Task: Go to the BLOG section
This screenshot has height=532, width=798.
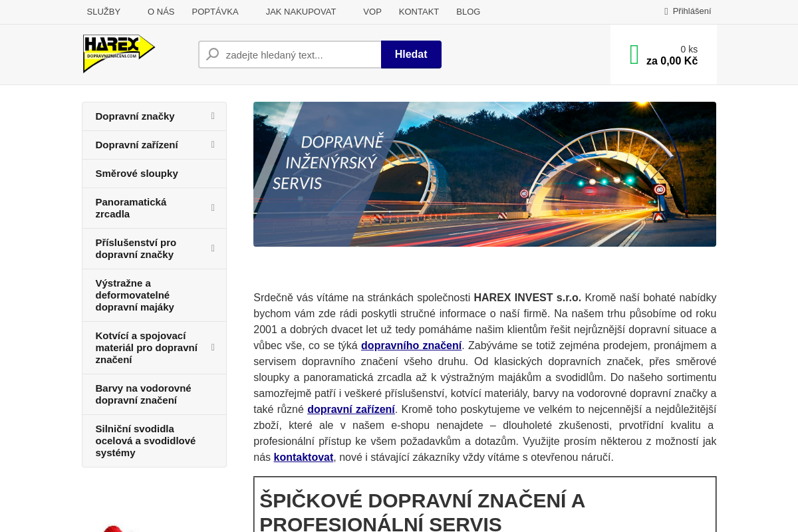Action: pyautogui.click(x=468, y=11)
